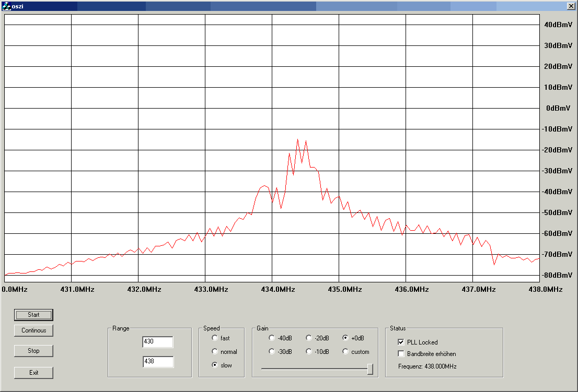The height and width of the screenshot is (392, 578).
Task: Stop the measurement sweep
Action: 33,351
